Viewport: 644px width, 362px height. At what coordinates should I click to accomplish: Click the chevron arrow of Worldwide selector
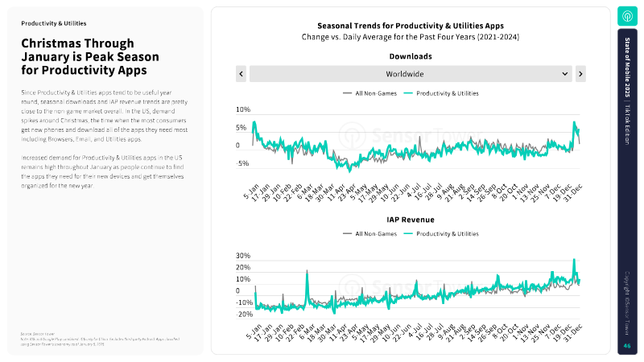pyautogui.click(x=566, y=73)
